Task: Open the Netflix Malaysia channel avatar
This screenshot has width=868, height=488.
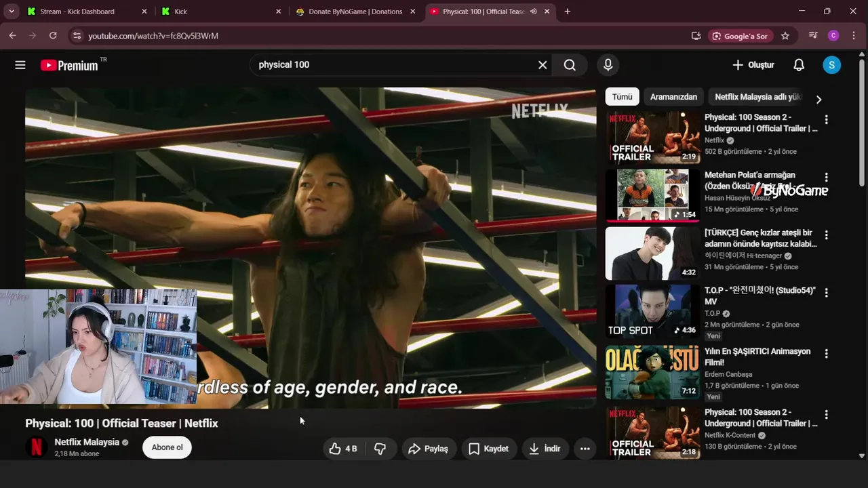Action: click(37, 447)
